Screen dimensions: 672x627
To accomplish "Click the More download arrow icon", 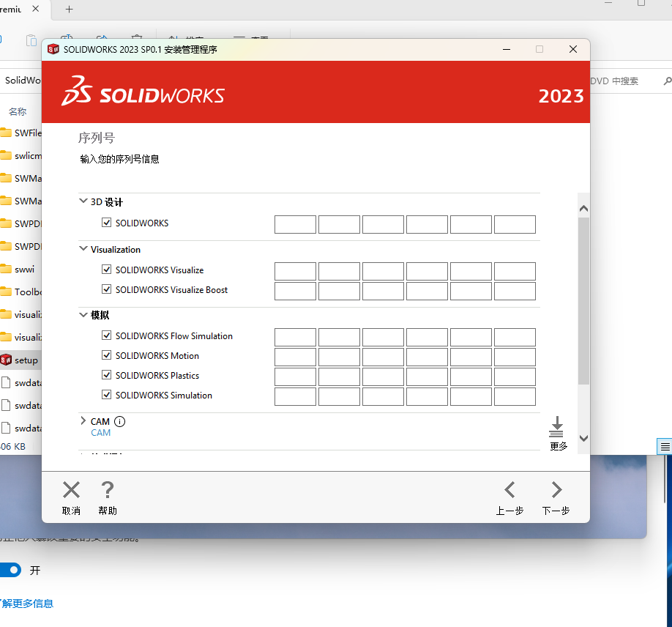I will click(x=557, y=427).
